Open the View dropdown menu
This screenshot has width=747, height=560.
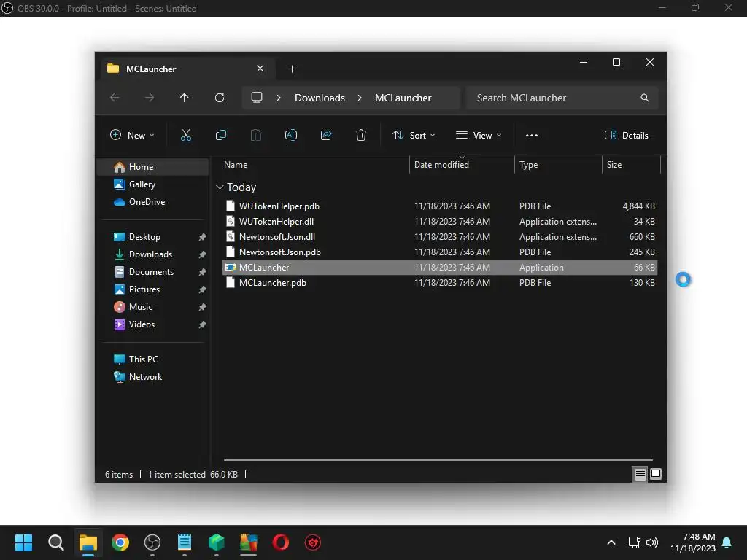(x=479, y=135)
